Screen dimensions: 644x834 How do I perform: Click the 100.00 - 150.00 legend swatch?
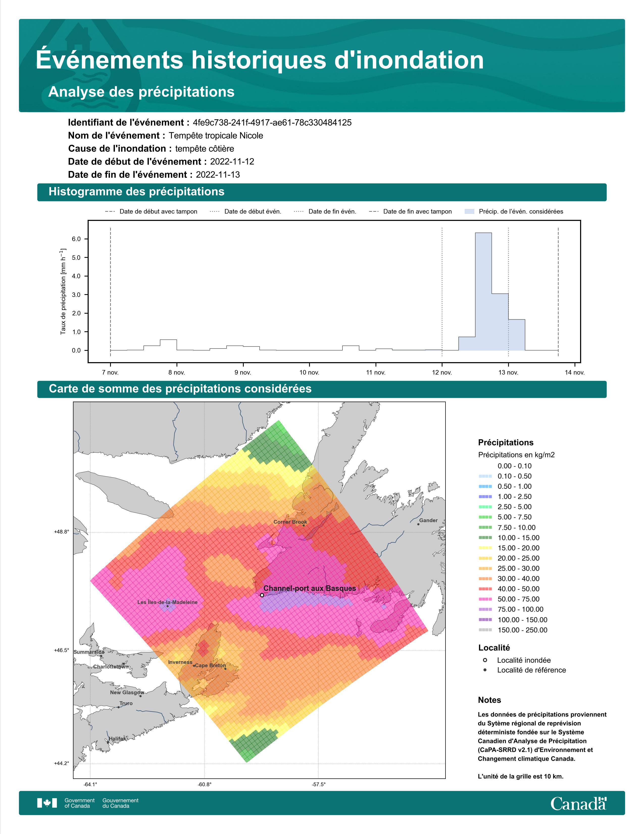pyautogui.click(x=485, y=620)
